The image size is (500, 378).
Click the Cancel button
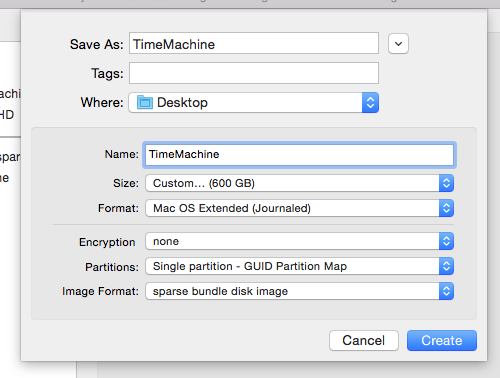click(364, 340)
